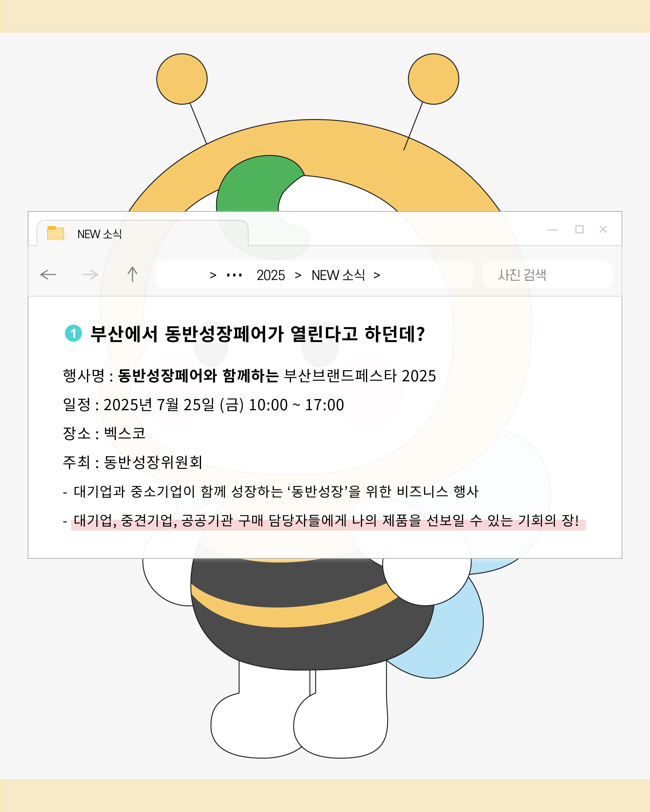The image size is (650, 812).
Task: Open the chevron after 2025 in path
Action: coord(298,275)
